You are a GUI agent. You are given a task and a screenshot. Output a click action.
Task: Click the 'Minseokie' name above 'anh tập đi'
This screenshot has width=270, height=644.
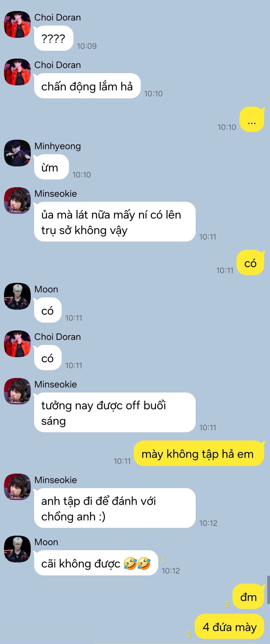click(x=56, y=480)
